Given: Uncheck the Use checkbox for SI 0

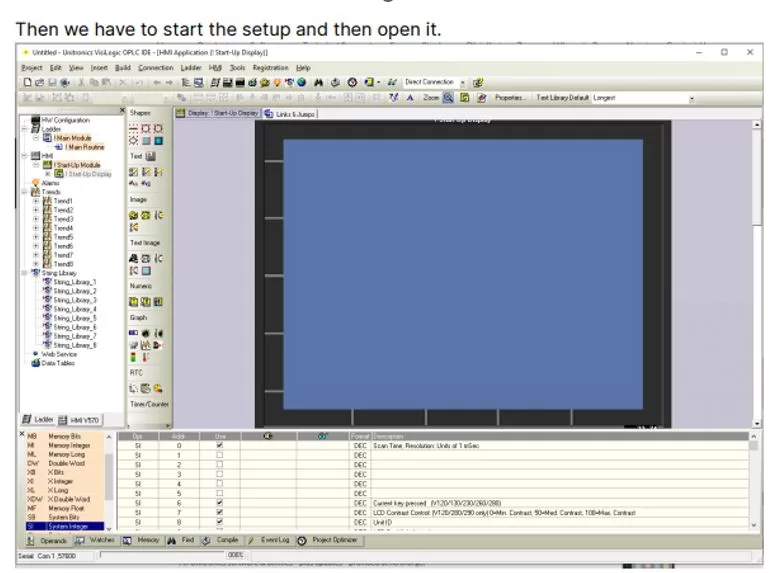Looking at the screenshot, I should click(220, 445).
